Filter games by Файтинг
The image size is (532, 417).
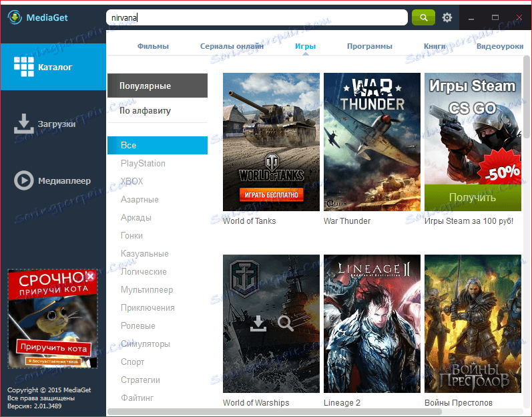137,398
